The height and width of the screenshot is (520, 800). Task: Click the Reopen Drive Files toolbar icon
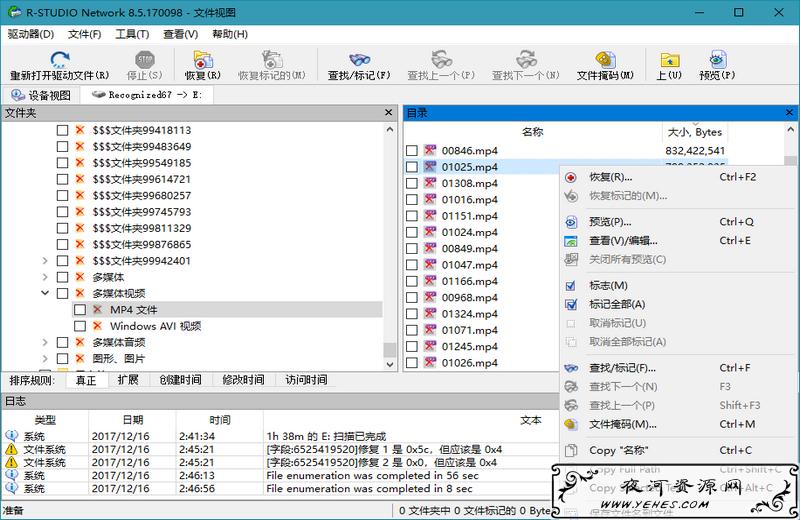point(60,60)
